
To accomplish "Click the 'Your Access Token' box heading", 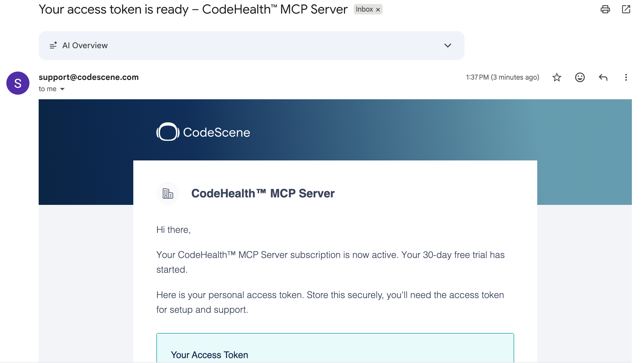I will (209, 355).
